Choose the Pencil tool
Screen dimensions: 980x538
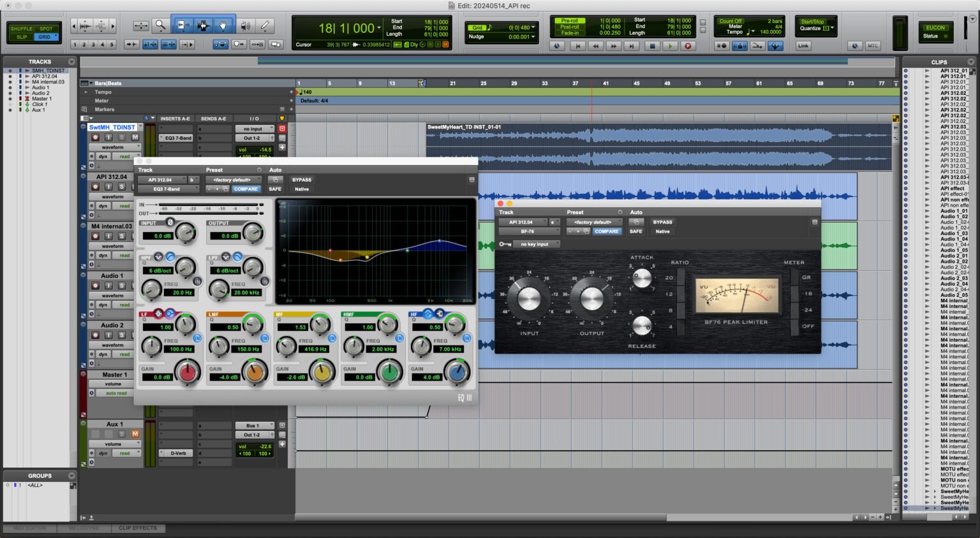(265, 25)
